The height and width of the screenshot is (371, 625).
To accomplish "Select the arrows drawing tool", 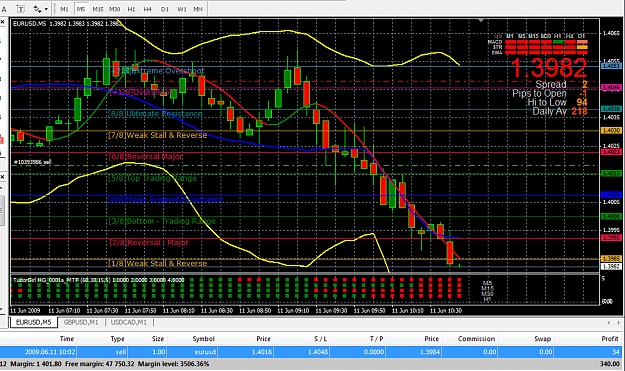I will 37,9.
